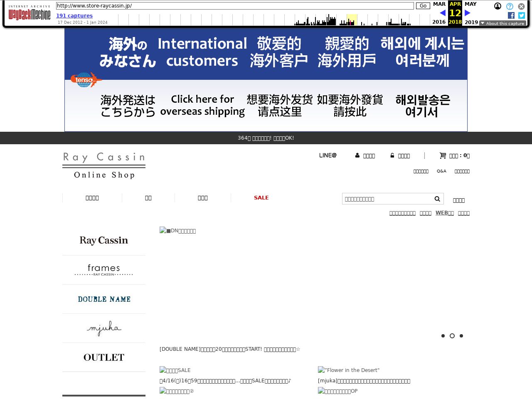The height and width of the screenshot is (399, 532).
Task: Open the 191 captures link
Action: [x=74, y=16]
